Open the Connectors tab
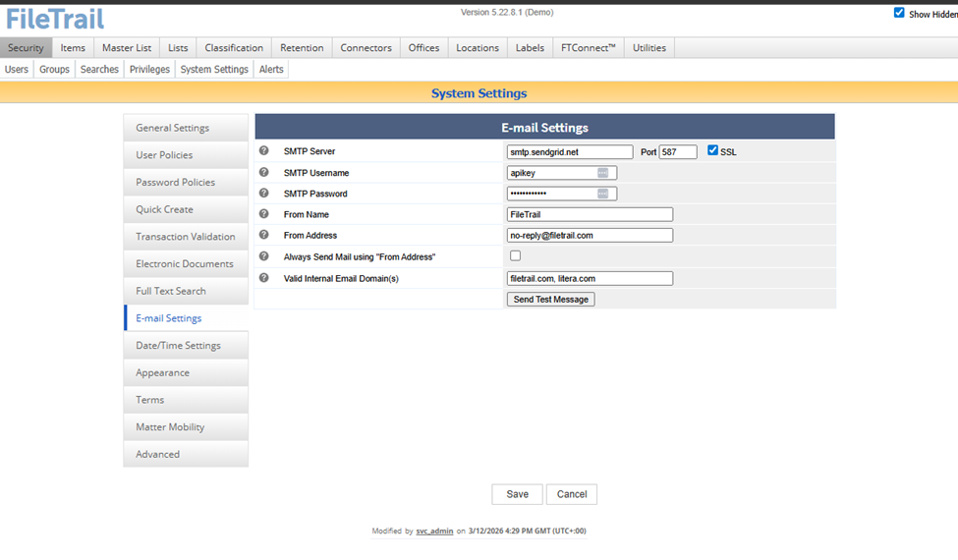This screenshot has width=958, height=560. pos(366,47)
